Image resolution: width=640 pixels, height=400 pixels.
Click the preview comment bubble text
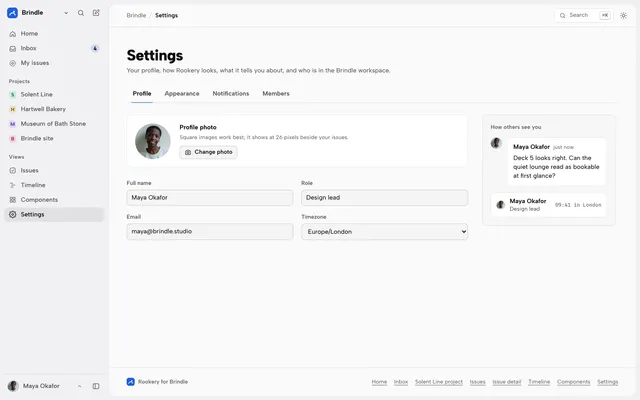click(556, 167)
